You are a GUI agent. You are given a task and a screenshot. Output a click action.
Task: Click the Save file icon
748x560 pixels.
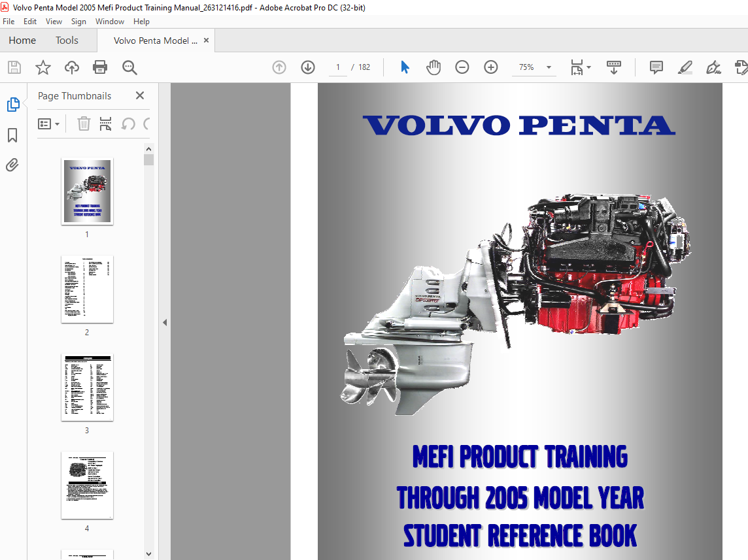[14, 67]
